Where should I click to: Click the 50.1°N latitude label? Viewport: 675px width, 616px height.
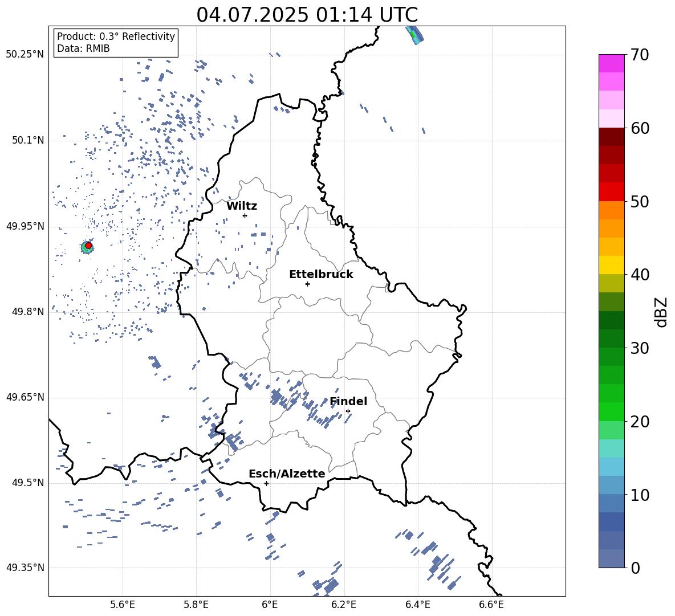[28, 140]
